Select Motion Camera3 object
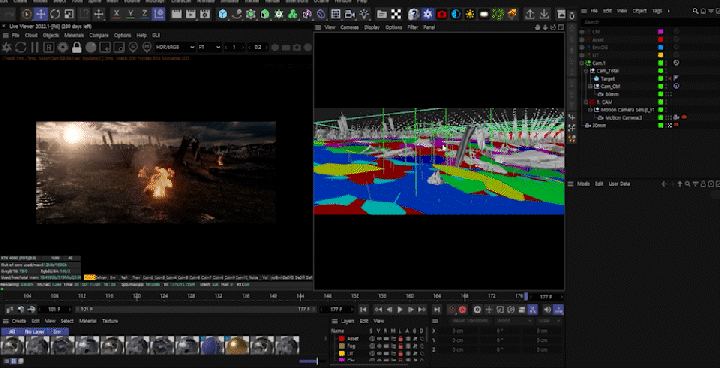 coord(624,118)
